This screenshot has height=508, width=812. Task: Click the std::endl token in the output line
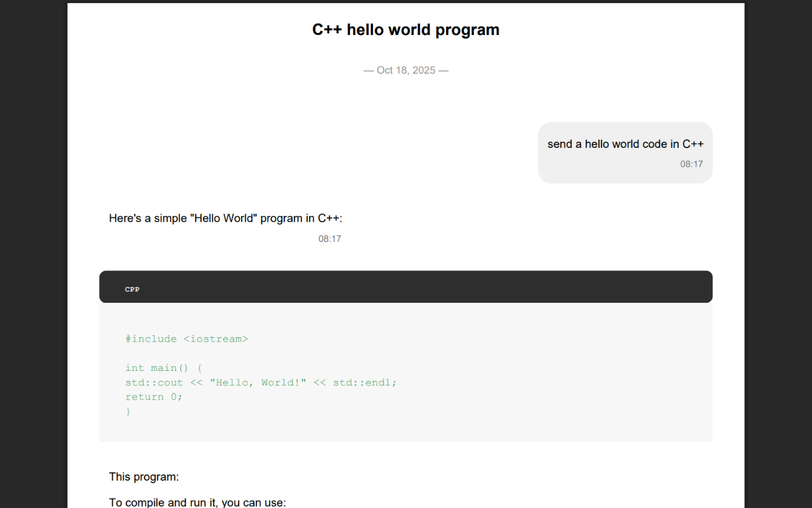(363, 382)
